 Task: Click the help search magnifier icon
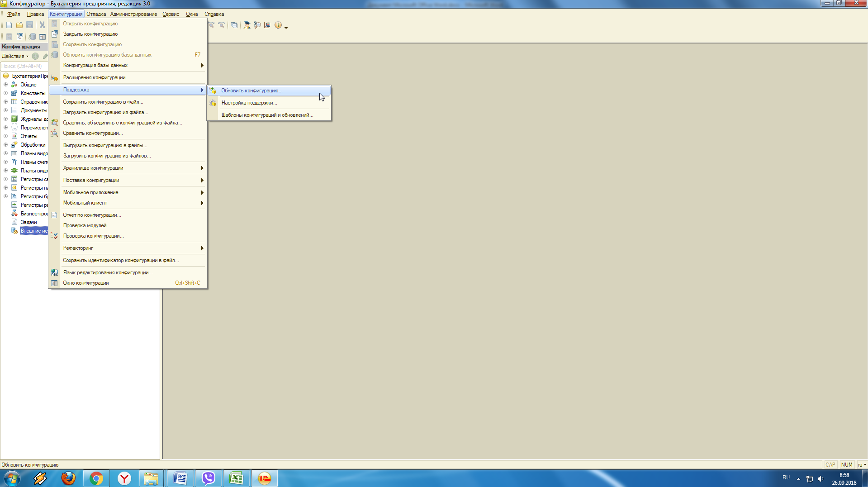[257, 25]
